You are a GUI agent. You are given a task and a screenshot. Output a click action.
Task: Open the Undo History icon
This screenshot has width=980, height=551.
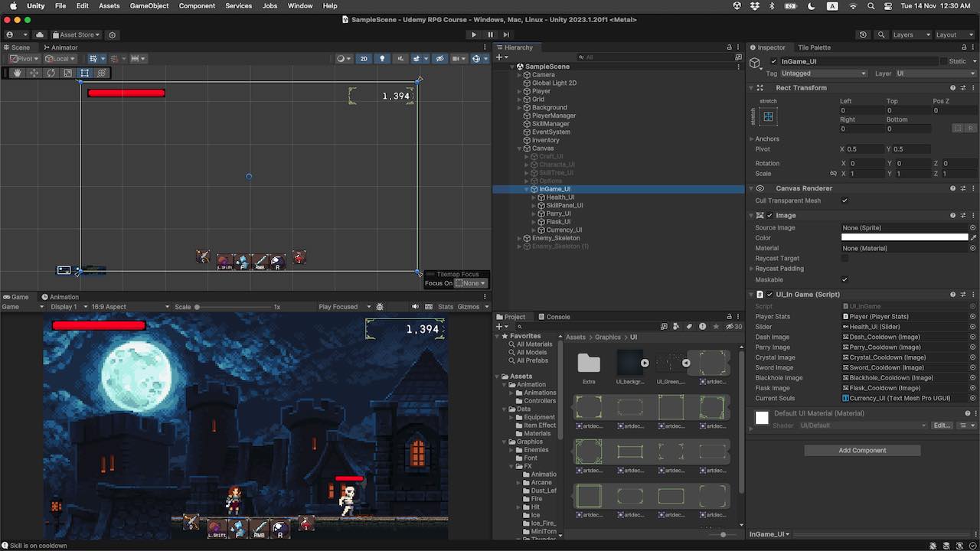pos(864,34)
